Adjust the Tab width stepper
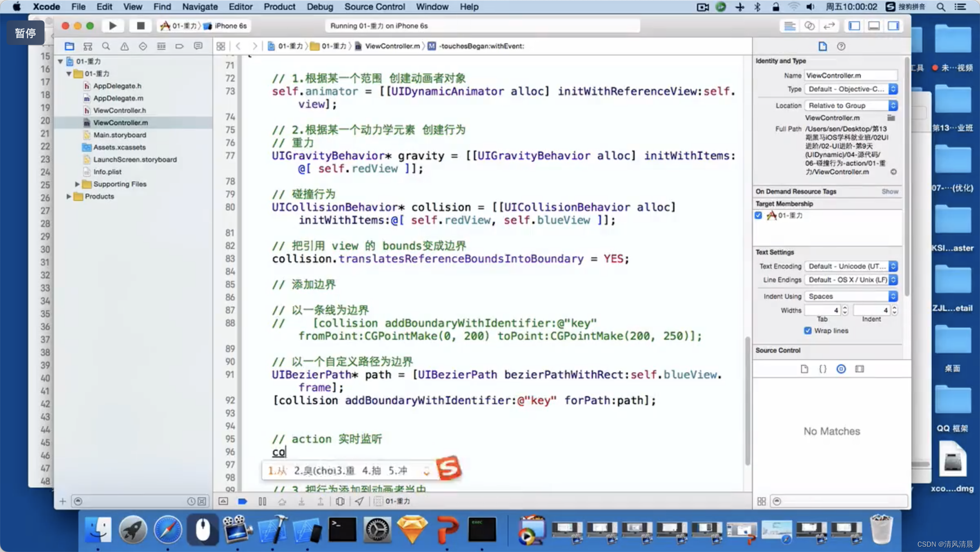Image resolution: width=980 pixels, height=552 pixels. pos(845,311)
